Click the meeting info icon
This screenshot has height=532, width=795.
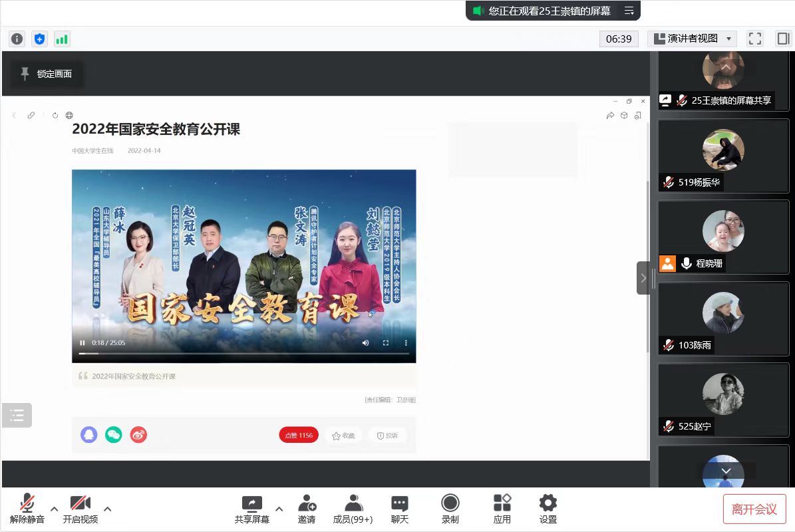tap(17, 39)
